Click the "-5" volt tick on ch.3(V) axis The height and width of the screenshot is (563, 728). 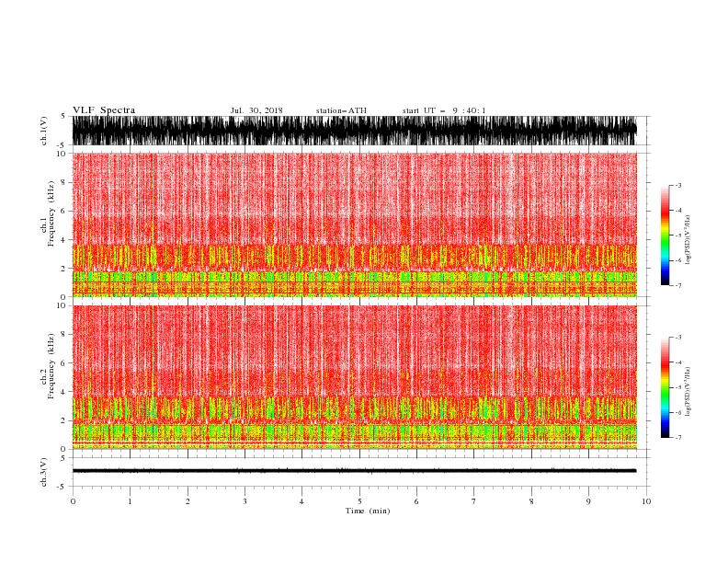click(x=63, y=487)
